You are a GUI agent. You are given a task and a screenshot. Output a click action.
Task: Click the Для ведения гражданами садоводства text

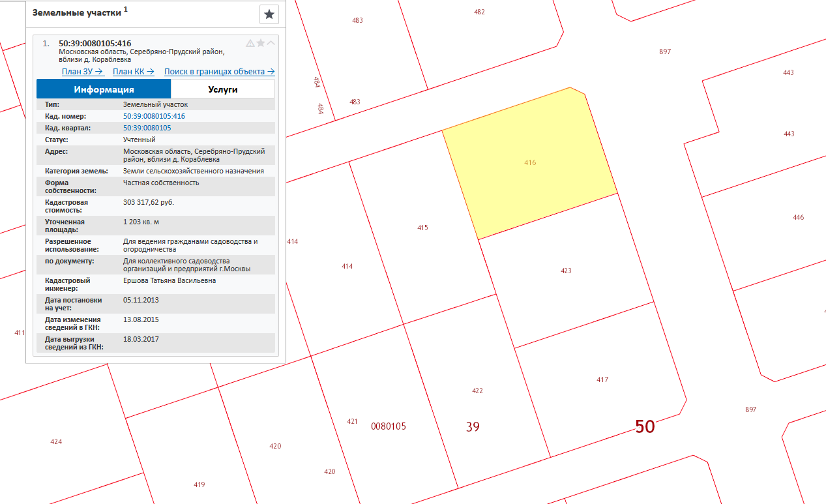click(190, 245)
